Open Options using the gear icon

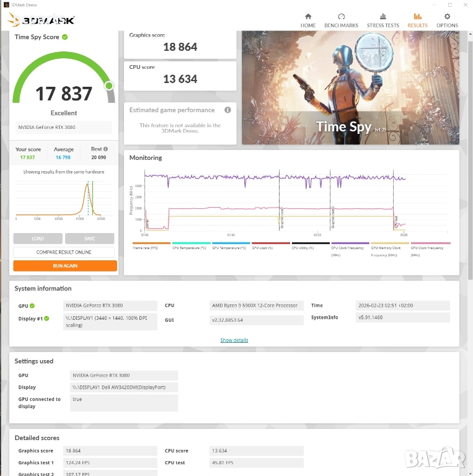coord(447,17)
